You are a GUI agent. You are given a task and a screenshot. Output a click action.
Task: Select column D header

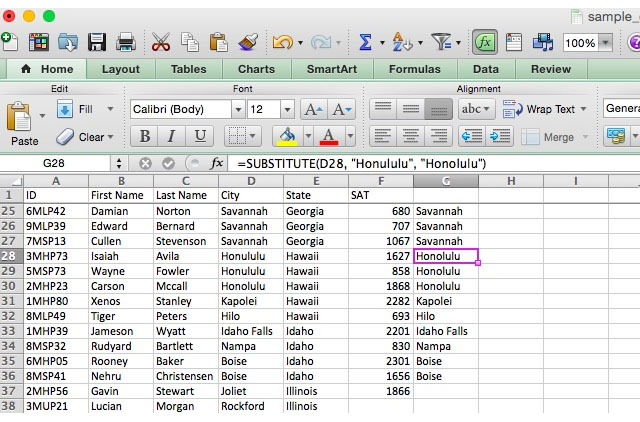click(251, 181)
